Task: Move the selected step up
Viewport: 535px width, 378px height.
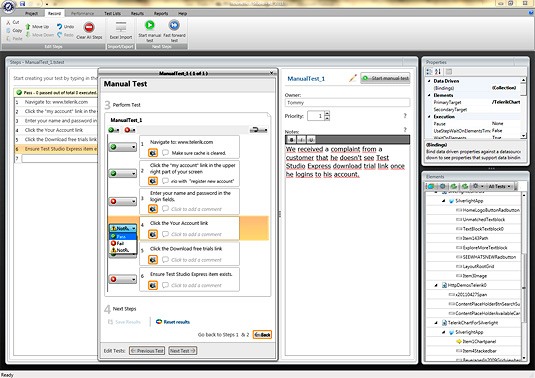Action: point(37,27)
